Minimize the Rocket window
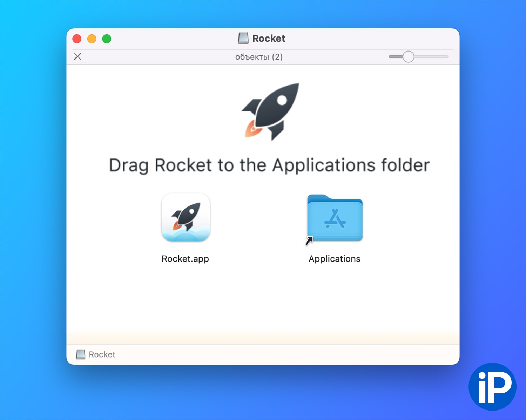 coord(92,39)
